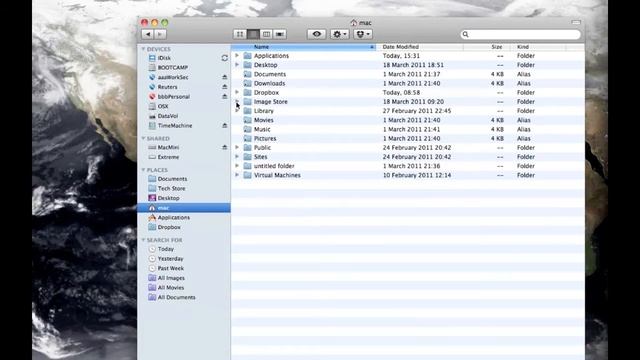Show the Past Week saved search
This screenshot has height=360, width=640.
tap(171, 268)
